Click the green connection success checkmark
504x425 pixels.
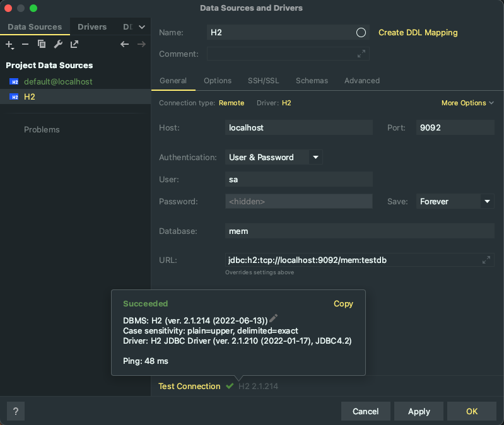230,386
